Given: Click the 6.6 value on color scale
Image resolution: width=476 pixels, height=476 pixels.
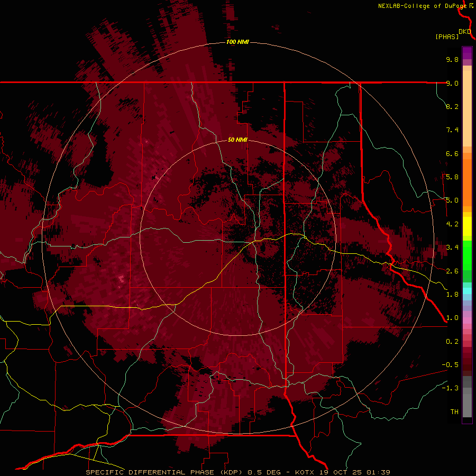Looking at the screenshot, I should coord(452,153).
